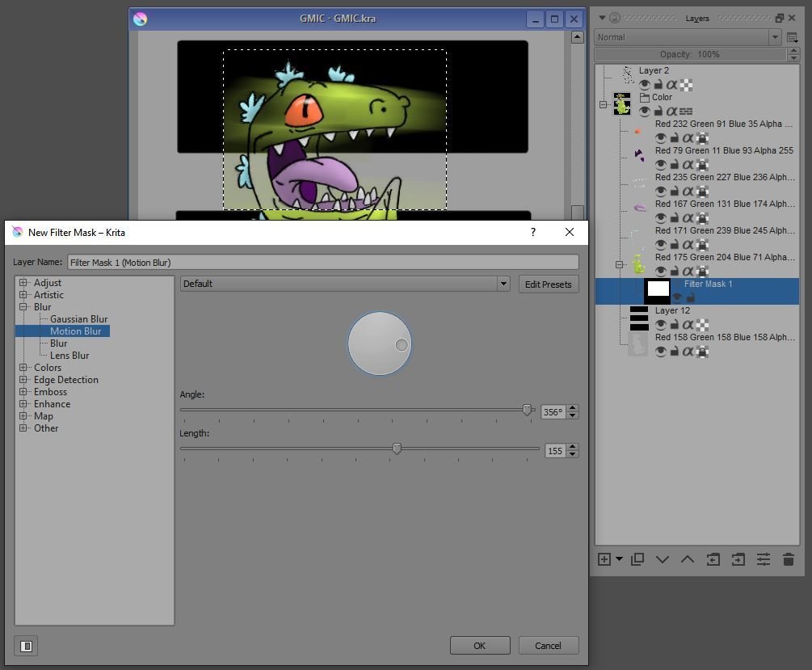Select the Other filter category
The image size is (812, 670).
(46, 428)
